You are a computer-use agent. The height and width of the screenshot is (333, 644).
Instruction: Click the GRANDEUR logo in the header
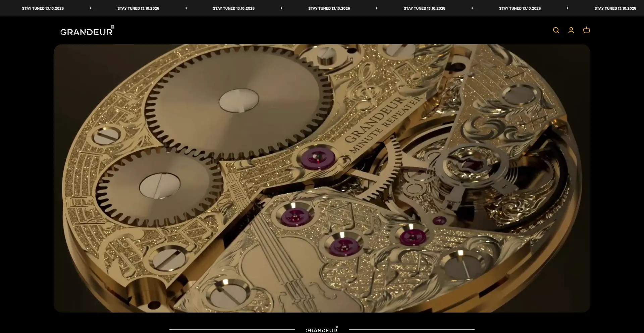87,31
